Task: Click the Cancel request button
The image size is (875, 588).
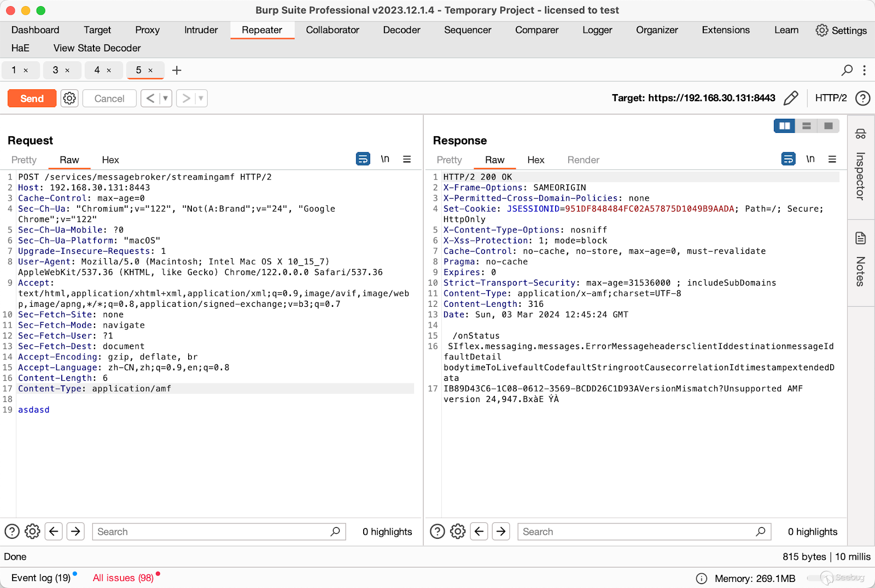Action: (x=109, y=98)
